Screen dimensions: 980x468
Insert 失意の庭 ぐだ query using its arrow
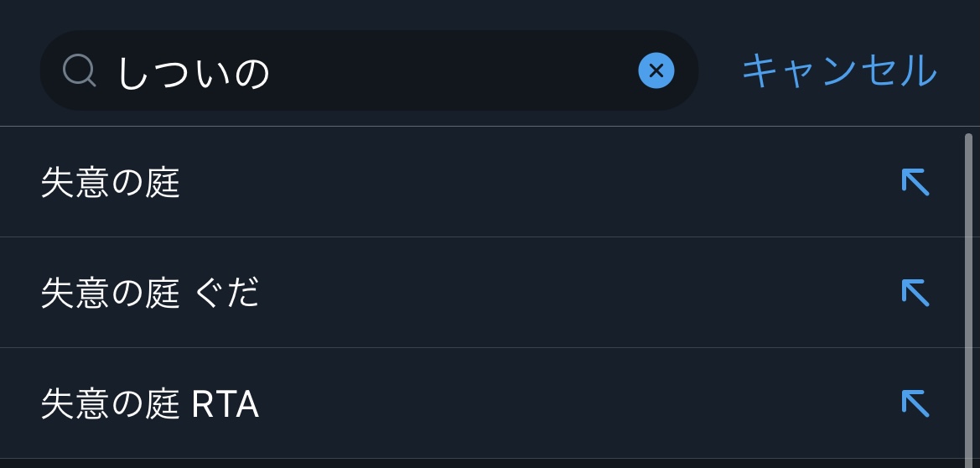pyautogui.click(x=915, y=293)
